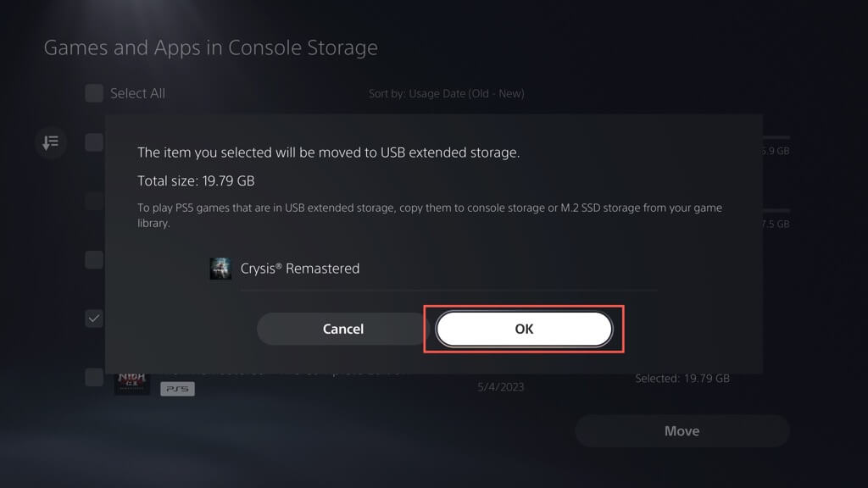Click the 5/4/2023 usage date

point(501,387)
